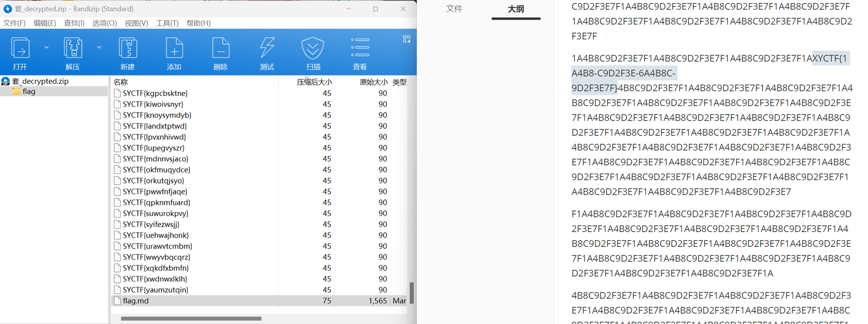The image size is (868, 324).
Task: Open the 工具(T) menu
Action: click(168, 23)
